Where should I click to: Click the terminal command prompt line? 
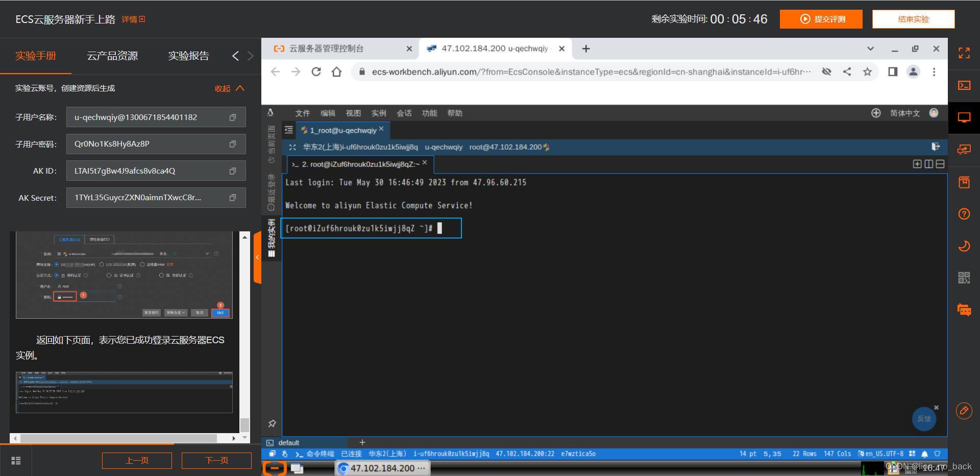(x=372, y=228)
